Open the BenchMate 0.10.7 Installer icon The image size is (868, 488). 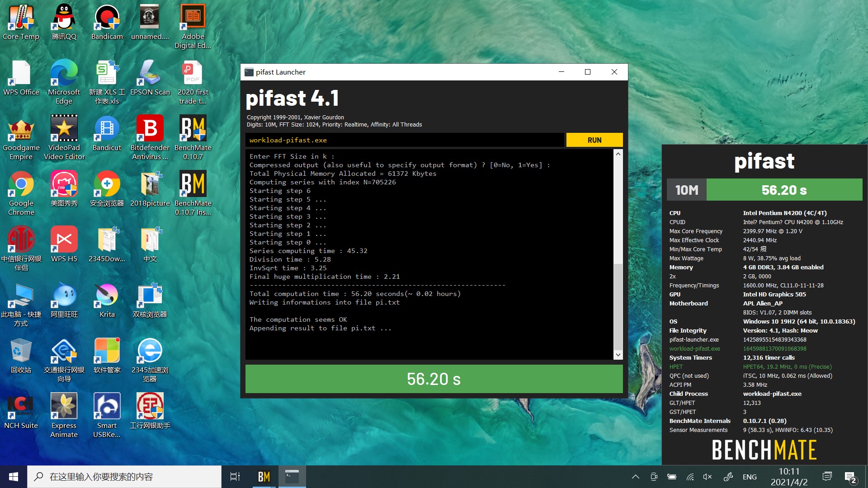coord(193,193)
